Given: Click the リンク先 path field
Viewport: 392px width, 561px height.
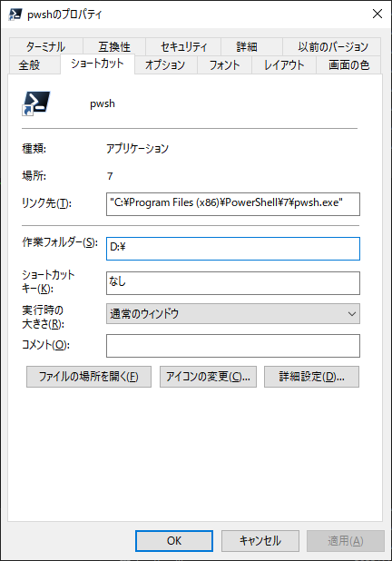Looking at the screenshot, I should pos(233,204).
